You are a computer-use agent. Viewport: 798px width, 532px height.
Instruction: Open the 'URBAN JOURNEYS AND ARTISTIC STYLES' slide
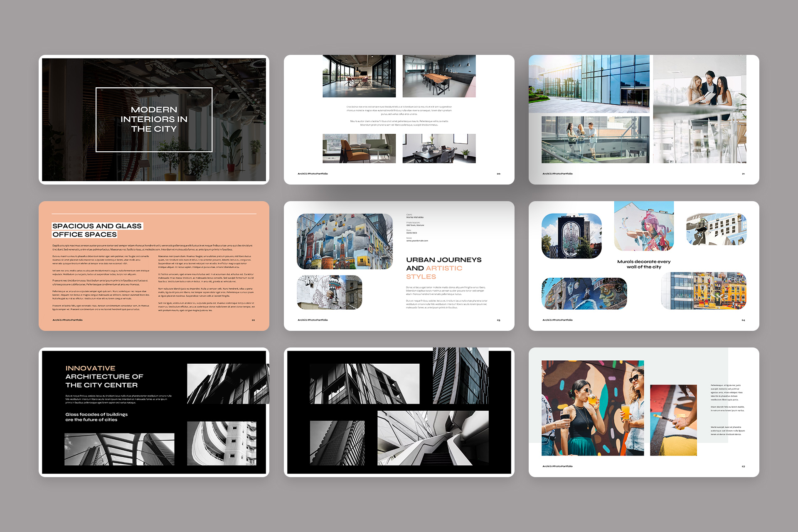[443, 268]
